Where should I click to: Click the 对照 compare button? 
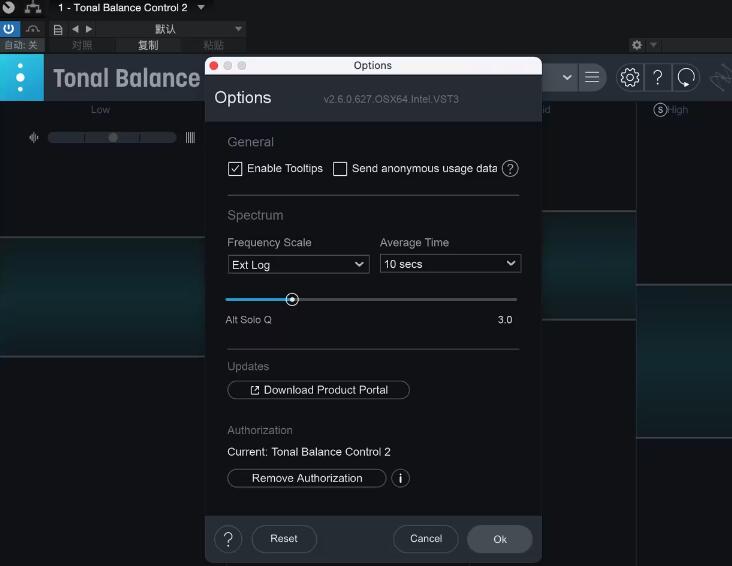82,45
